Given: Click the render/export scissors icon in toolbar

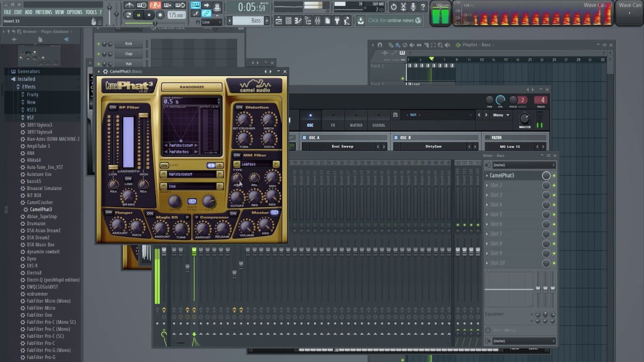Looking at the screenshot, I should coord(403,7).
